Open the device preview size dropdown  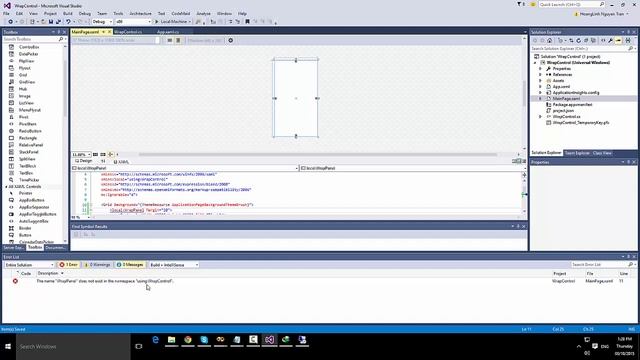pos(116,40)
